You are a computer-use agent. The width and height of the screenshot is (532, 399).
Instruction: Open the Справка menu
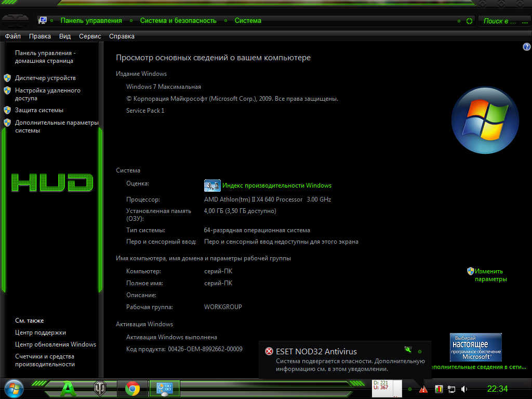coord(122,36)
